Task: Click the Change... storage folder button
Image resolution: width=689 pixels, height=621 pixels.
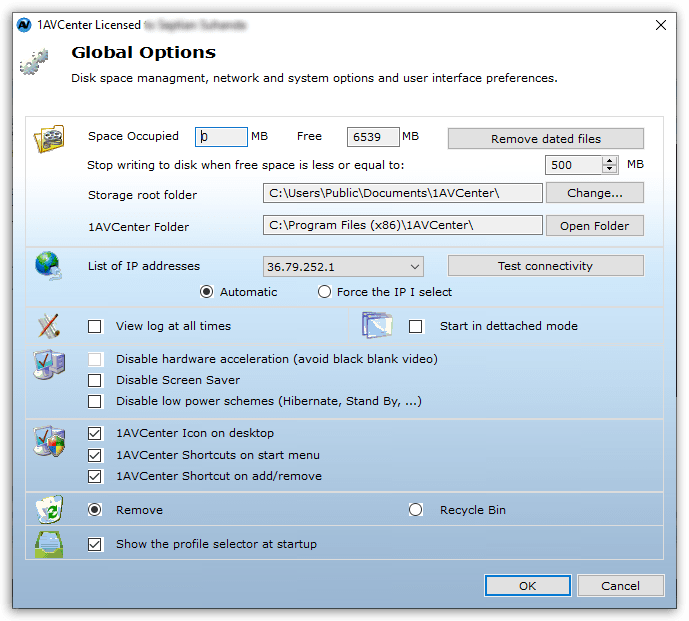Action: pos(595,193)
